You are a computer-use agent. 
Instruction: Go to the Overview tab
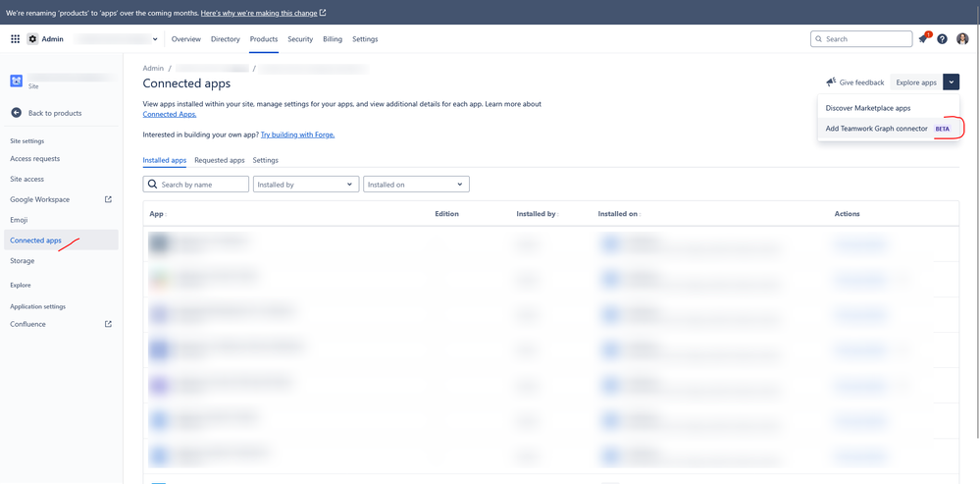(x=186, y=38)
